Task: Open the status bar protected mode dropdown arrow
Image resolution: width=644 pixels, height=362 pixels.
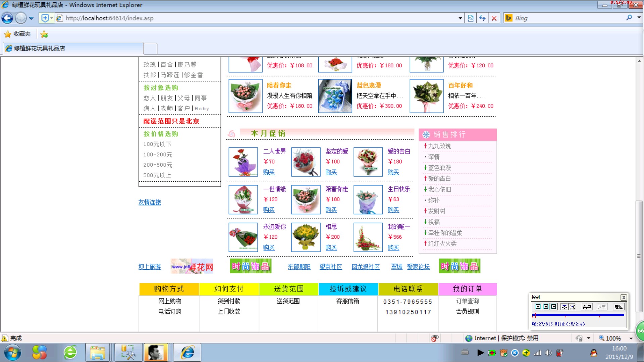Action: (x=588, y=338)
